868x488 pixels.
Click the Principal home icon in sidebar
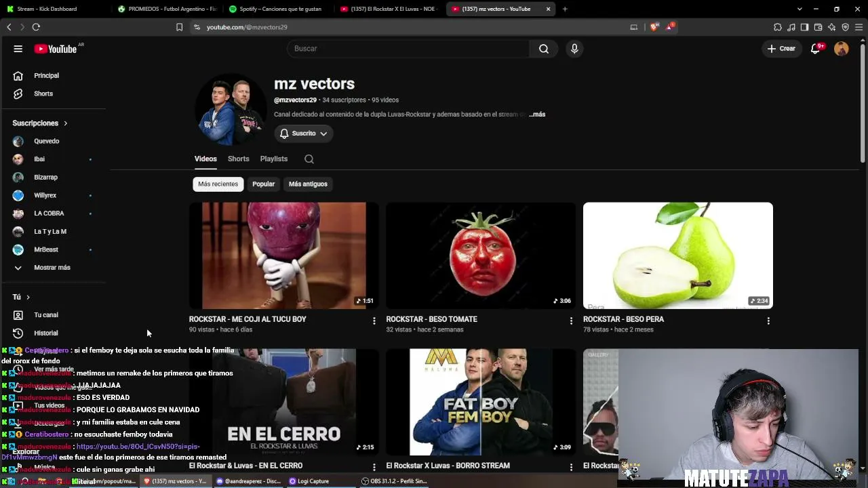[18, 76]
